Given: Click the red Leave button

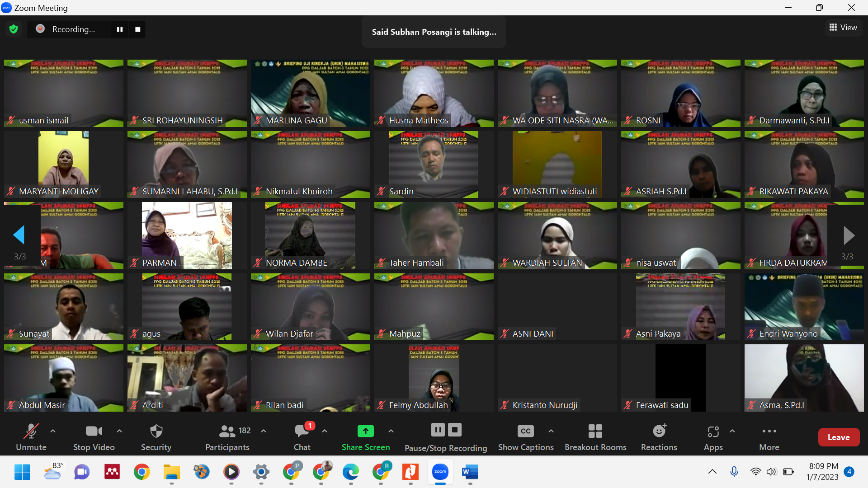Looking at the screenshot, I should coord(839,437).
